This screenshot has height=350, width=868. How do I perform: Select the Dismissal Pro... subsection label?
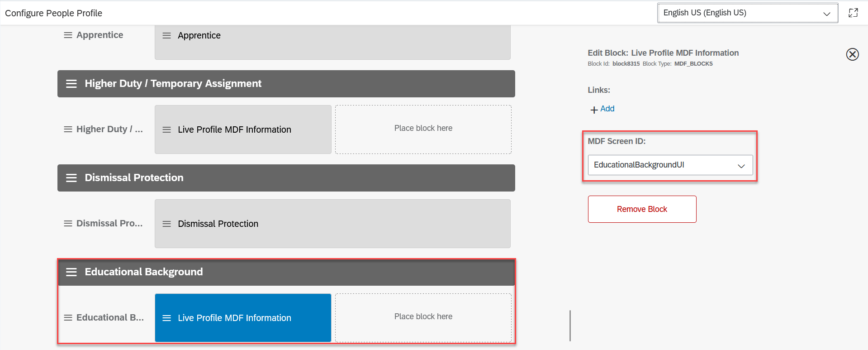tap(109, 223)
